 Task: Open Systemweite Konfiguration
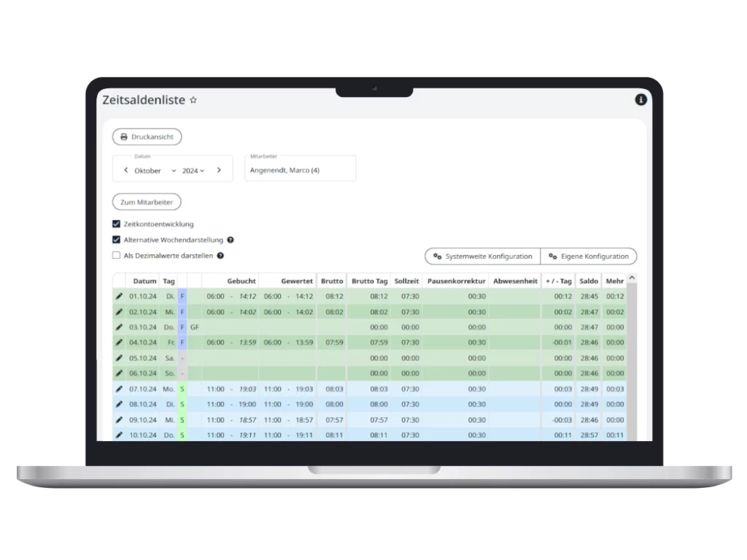pos(482,256)
